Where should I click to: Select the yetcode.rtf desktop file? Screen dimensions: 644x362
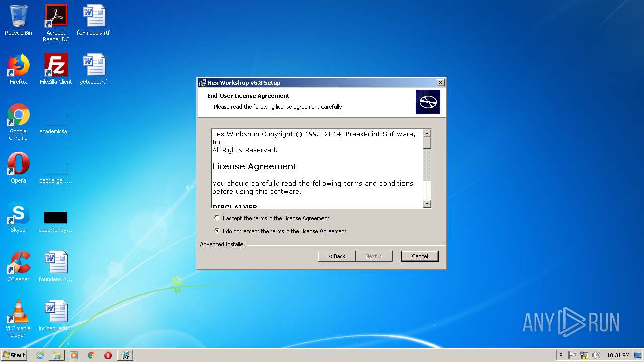(x=94, y=69)
